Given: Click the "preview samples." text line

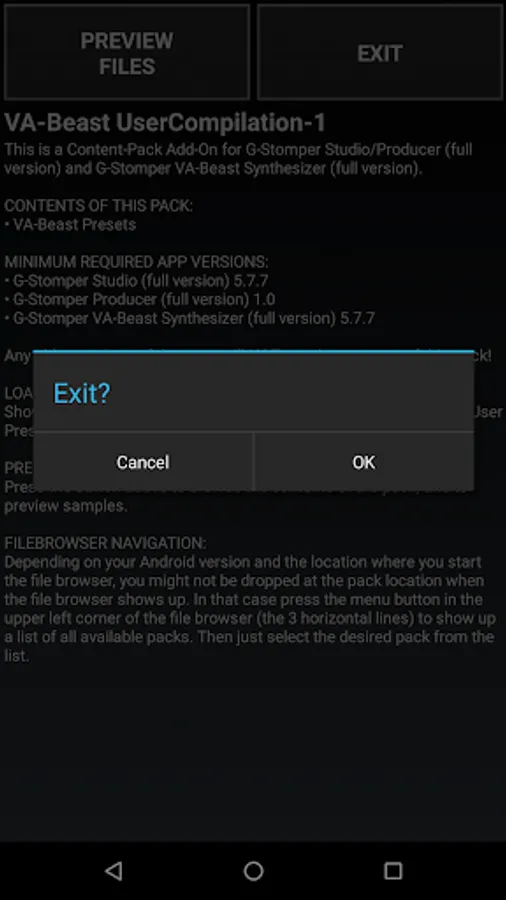Looking at the screenshot, I should 65,506.
